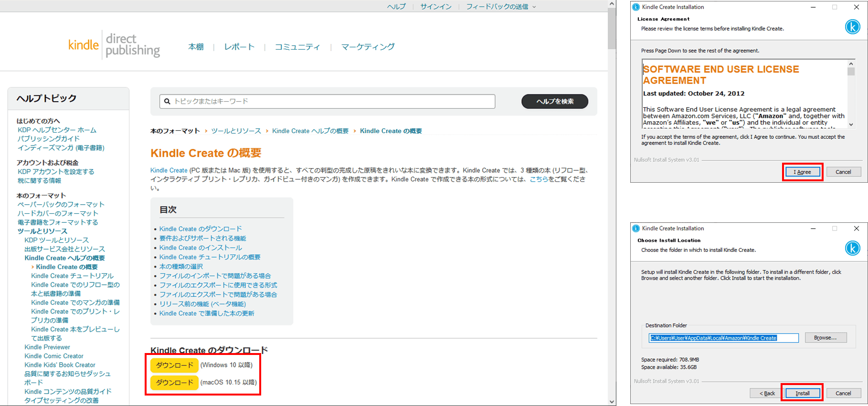Screen dimensions: 868x406
Task: Click the round K logo in License Agreement header
Action: tap(852, 27)
